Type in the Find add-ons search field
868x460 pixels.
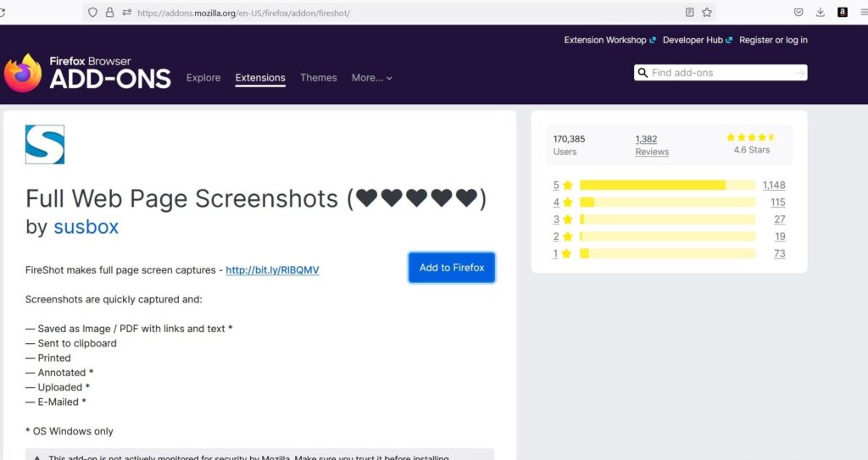click(721, 73)
